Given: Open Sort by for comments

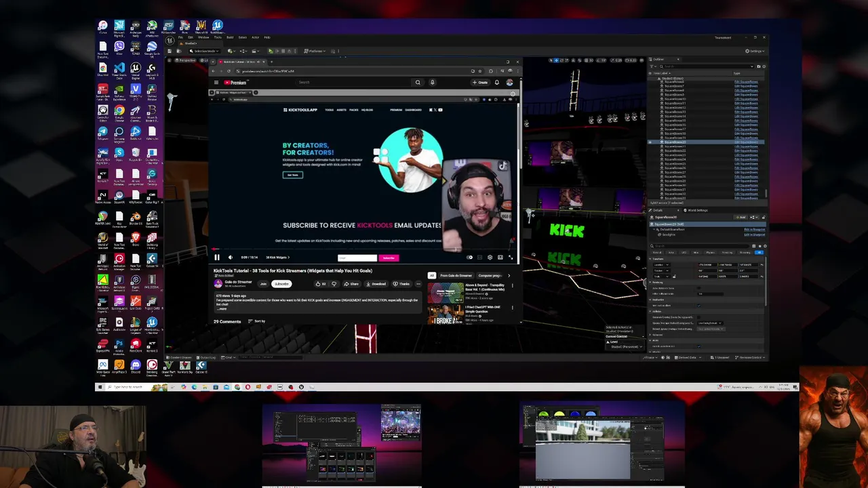Looking at the screenshot, I should coord(257,321).
